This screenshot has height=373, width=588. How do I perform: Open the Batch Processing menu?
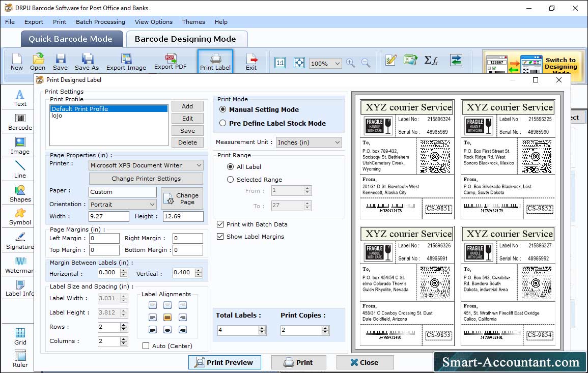pos(100,22)
